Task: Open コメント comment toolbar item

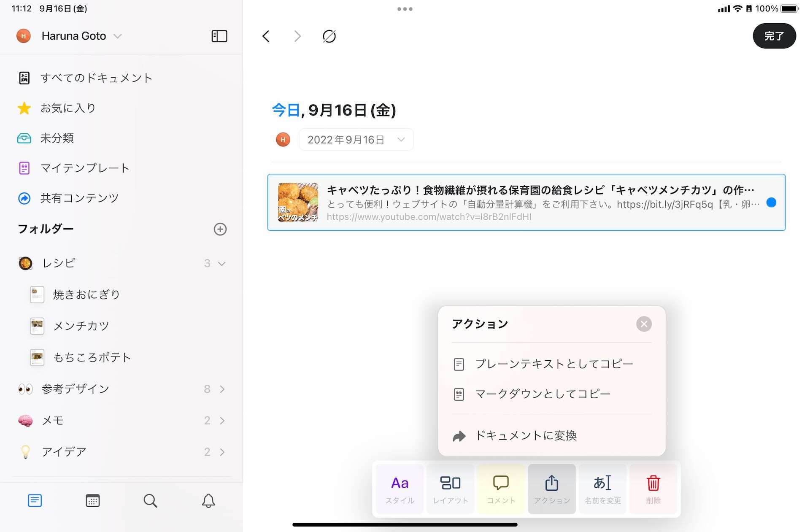Action: click(x=501, y=489)
